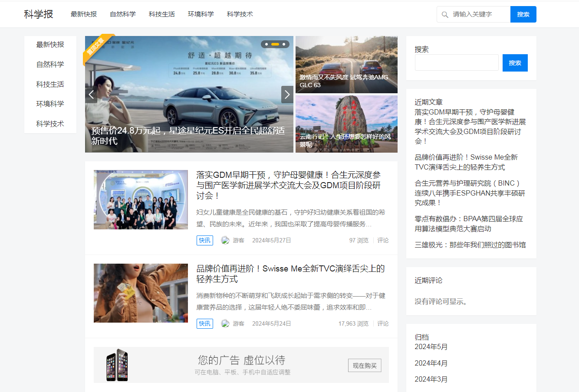Click the magnifier icon in header search
The image size is (579, 392).
[445, 15]
